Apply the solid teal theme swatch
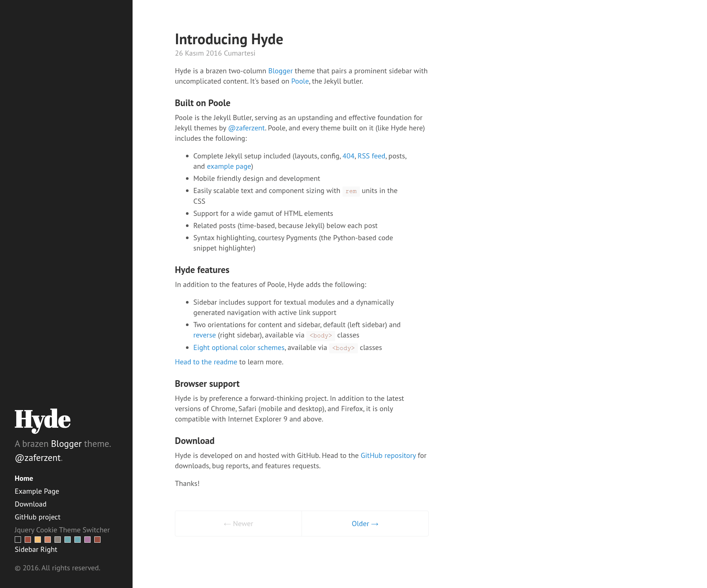Screen dimensions: 707x588 (x=67, y=539)
